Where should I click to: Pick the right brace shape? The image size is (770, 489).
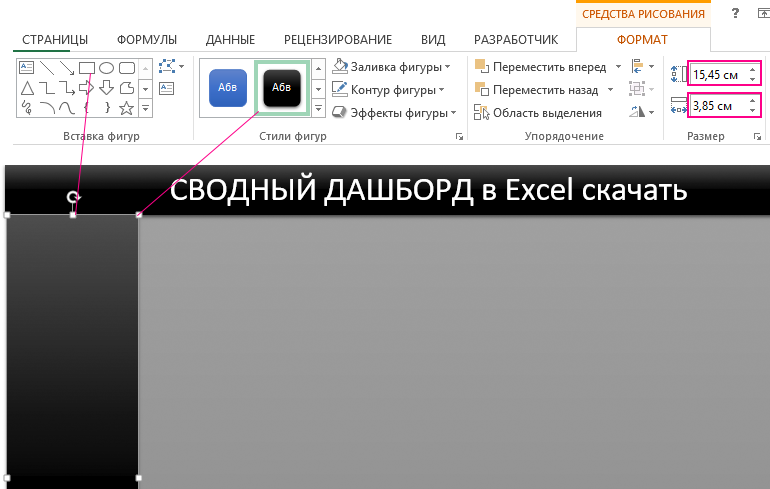tap(107, 108)
